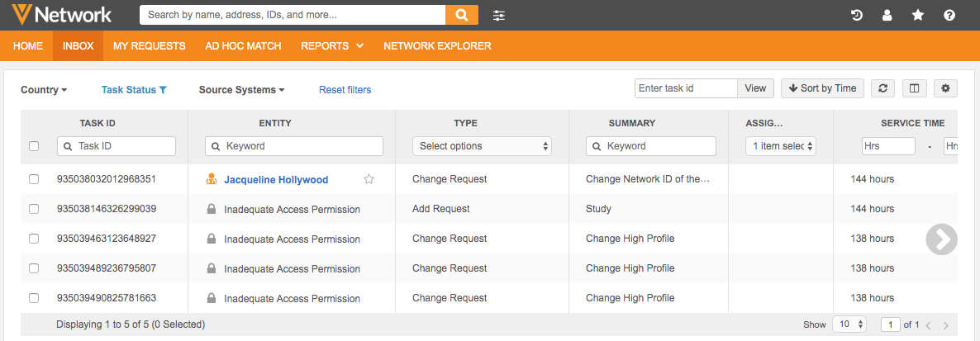
Task: Refresh the inbox task list
Action: click(x=883, y=88)
